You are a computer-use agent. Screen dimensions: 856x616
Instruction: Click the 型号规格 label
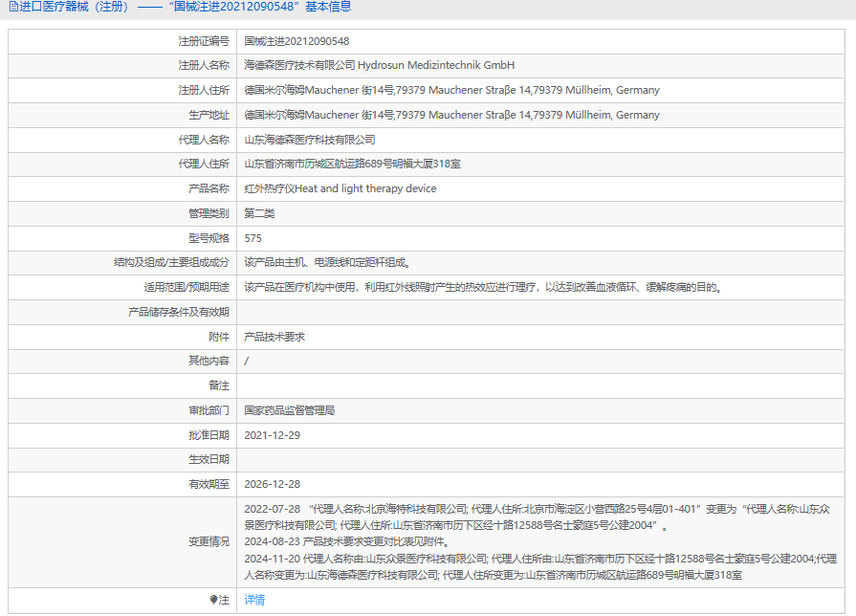click(209, 238)
